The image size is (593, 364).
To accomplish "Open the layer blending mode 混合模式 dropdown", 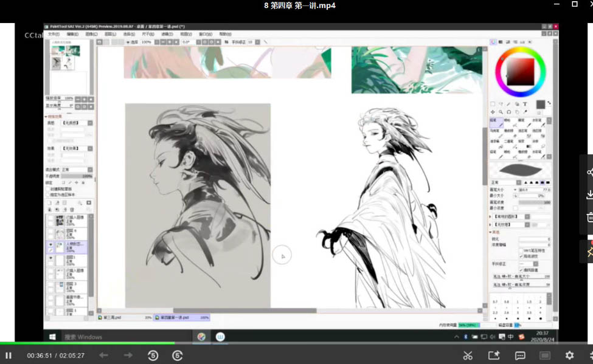I will pyautogui.click(x=77, y=170).
